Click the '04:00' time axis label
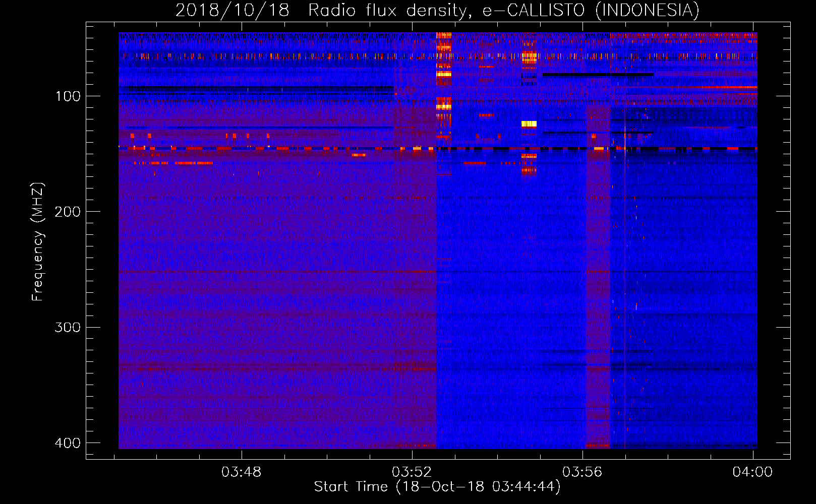Viewport: 816px width, 504px height. tap(752, 472)
